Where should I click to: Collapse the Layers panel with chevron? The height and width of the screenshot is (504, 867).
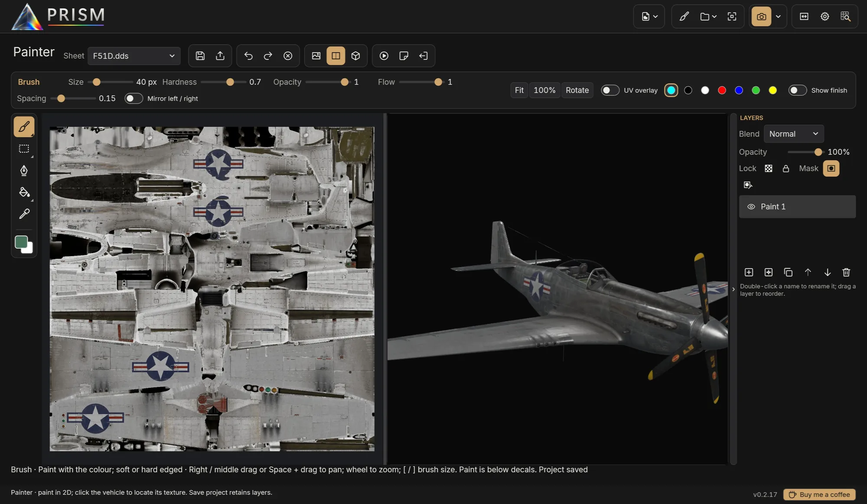pos(733,289)
